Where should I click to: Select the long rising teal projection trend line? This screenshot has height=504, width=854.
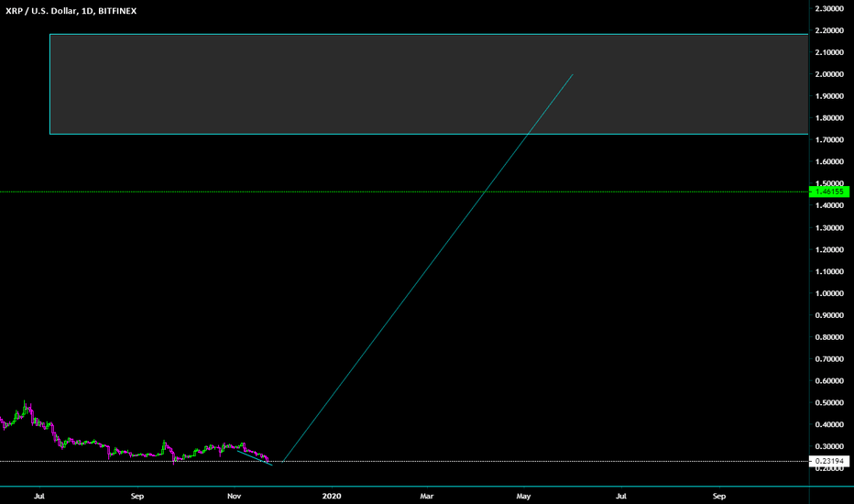428,268
